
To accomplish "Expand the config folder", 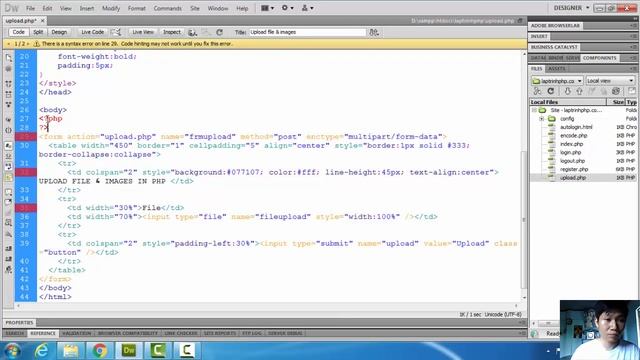I will (x=541, y=119).
